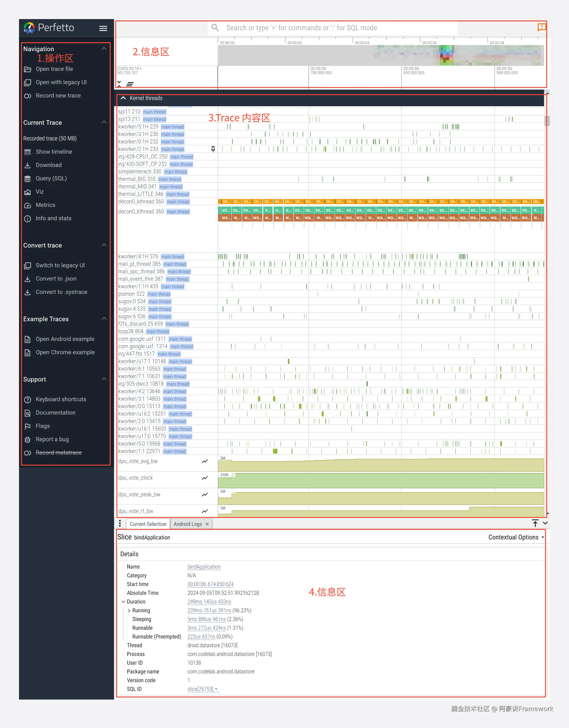The image size is (569, 728).
Task: Click the orange feedback notification icon
Action: 541,27
